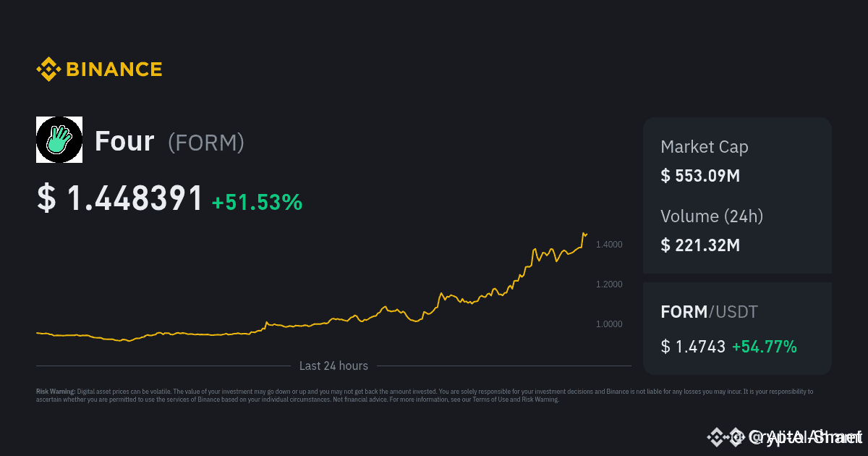This screenshot has width=868, height=456.
Task: Click the Last 24 hours label
Action: point(333,366)
